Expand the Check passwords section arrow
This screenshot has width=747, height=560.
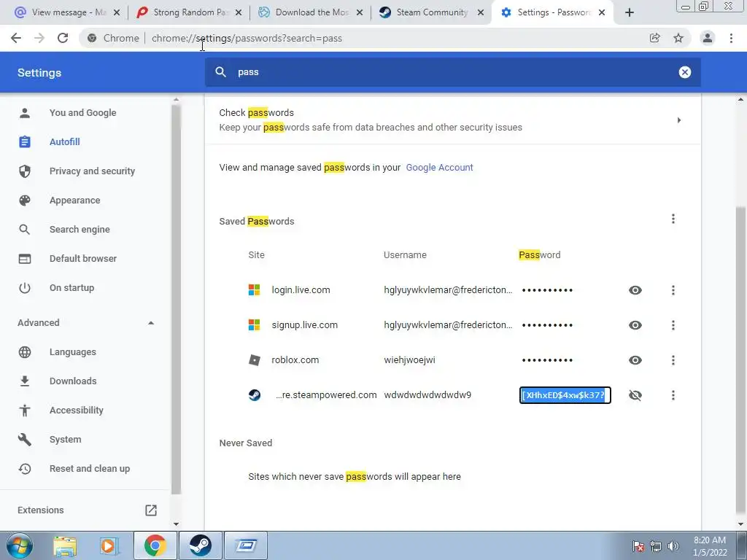679,120
